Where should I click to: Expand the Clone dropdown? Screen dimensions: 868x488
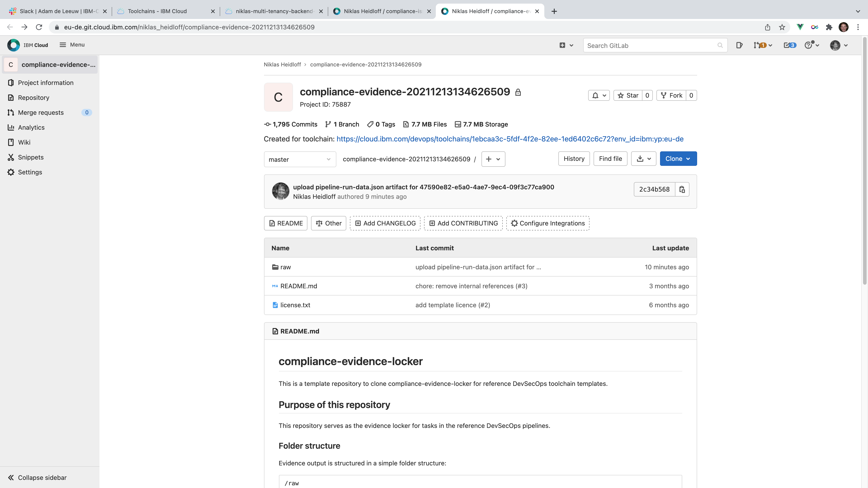tap(678, 159)
